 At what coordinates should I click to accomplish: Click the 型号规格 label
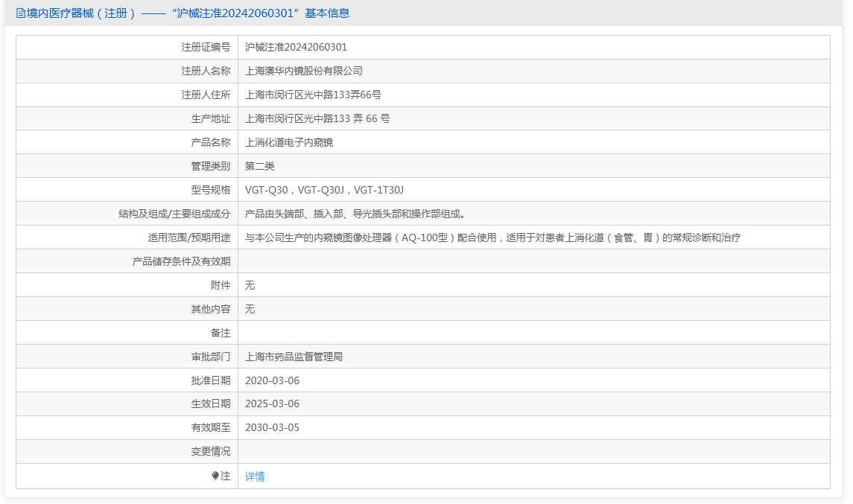coord(211,190)
